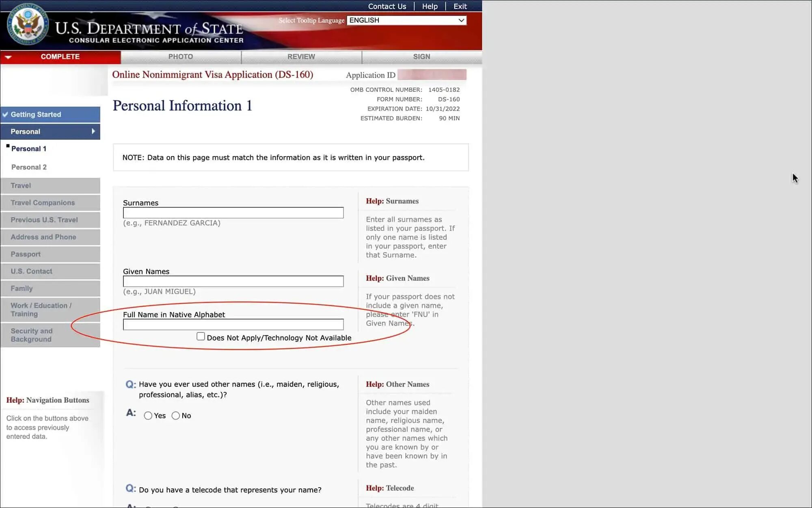Select Travel Companions sidebar section
This screenshot has width=812, height=508.
pyautogui.click(x=43, y=203)
